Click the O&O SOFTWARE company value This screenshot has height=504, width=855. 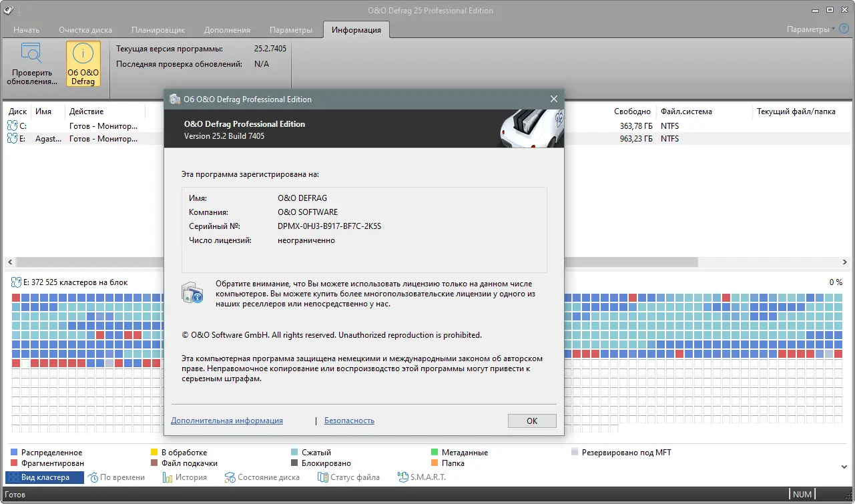[308, 212]
